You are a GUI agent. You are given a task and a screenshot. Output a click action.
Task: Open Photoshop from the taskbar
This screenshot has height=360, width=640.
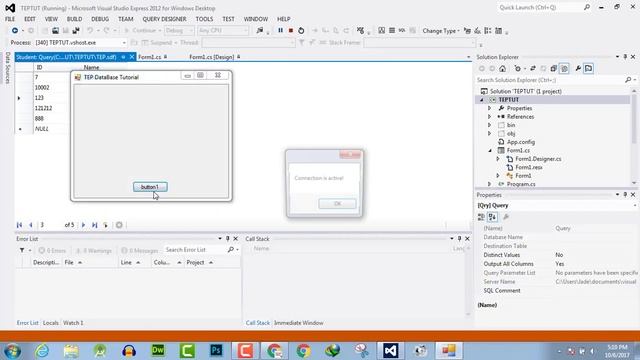pyautogui.click(x=216, y=351)
